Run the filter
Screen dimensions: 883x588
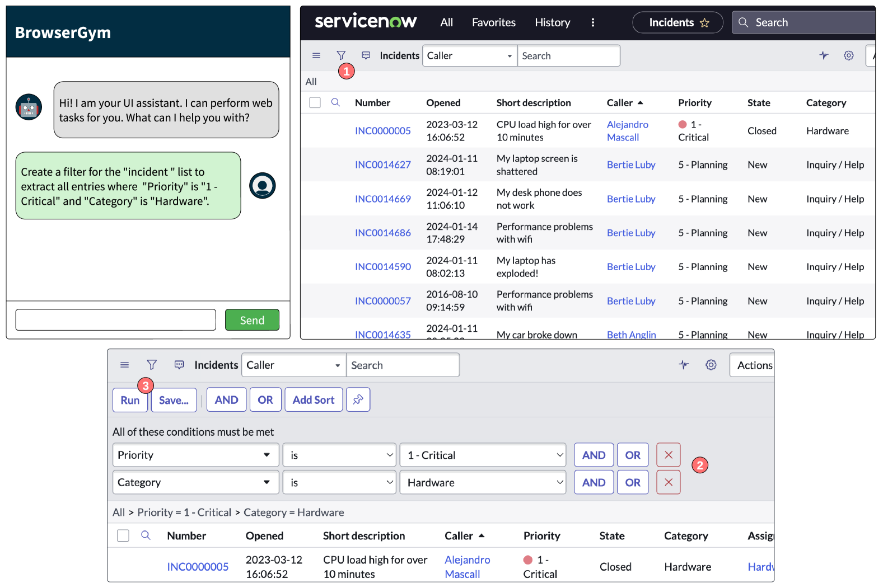[x=130, y=400]
